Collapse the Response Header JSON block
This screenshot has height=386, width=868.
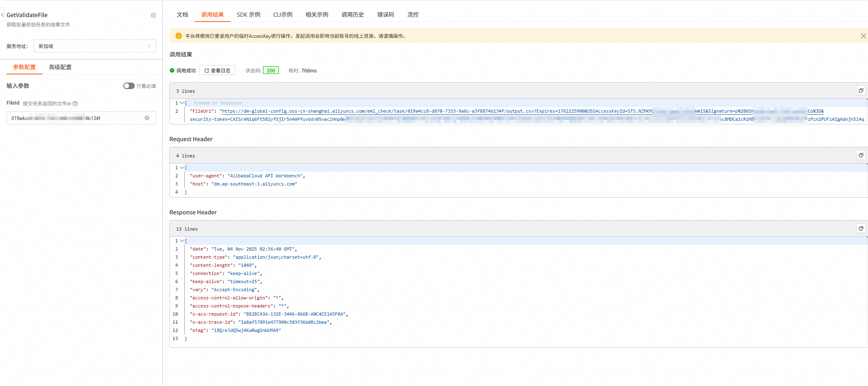click(182, 241)
